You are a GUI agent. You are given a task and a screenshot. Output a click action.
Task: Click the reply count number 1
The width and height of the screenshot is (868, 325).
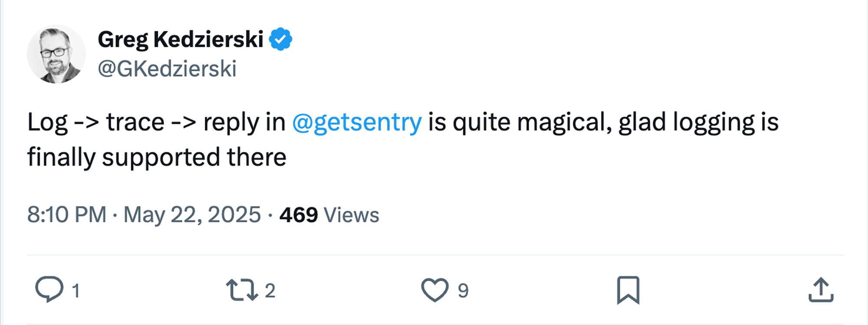(76, 290)
